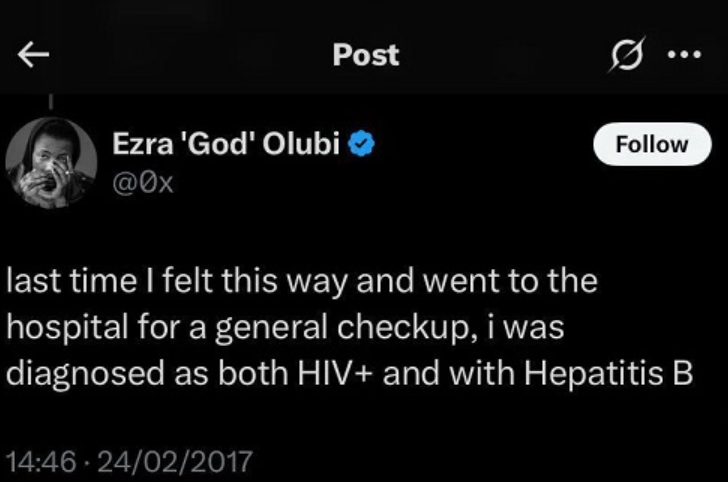Viewport: 728px width, 482px height.
Task: Click the post's first line starting "last time"
Action: coord(302,282)
